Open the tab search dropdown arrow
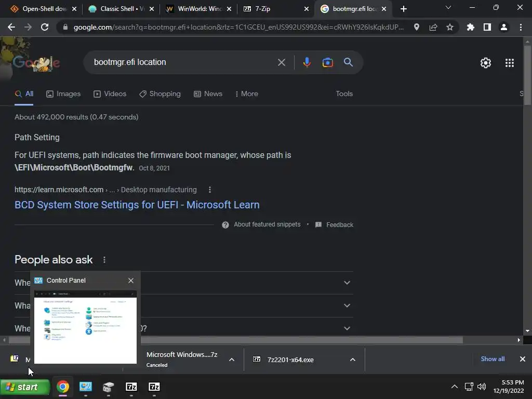 coord(448,7)
